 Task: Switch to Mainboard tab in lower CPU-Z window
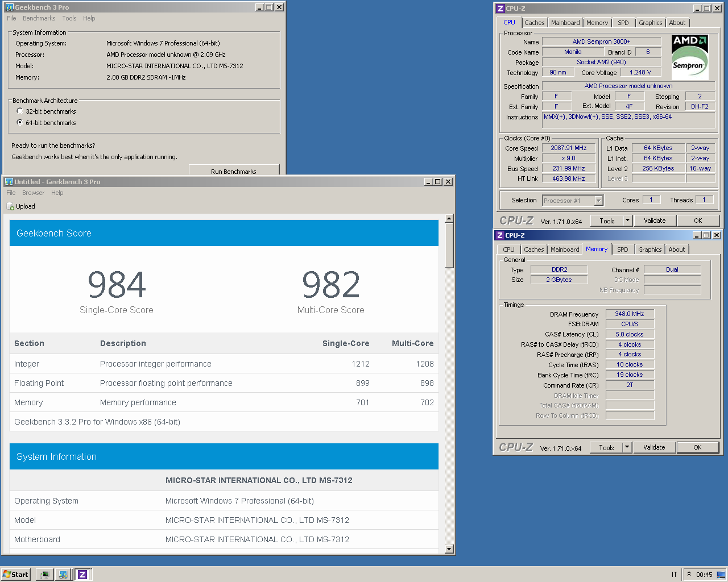coord(565,250)
